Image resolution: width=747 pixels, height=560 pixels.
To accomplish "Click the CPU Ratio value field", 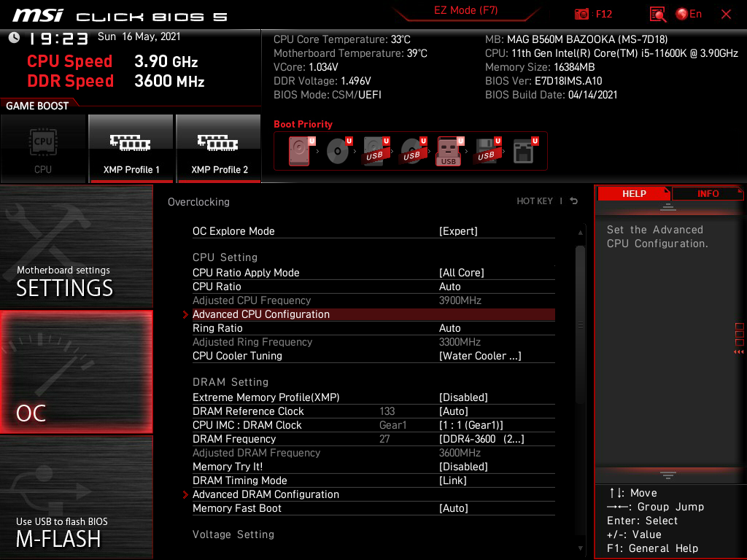I will click(x=450, y=287).
